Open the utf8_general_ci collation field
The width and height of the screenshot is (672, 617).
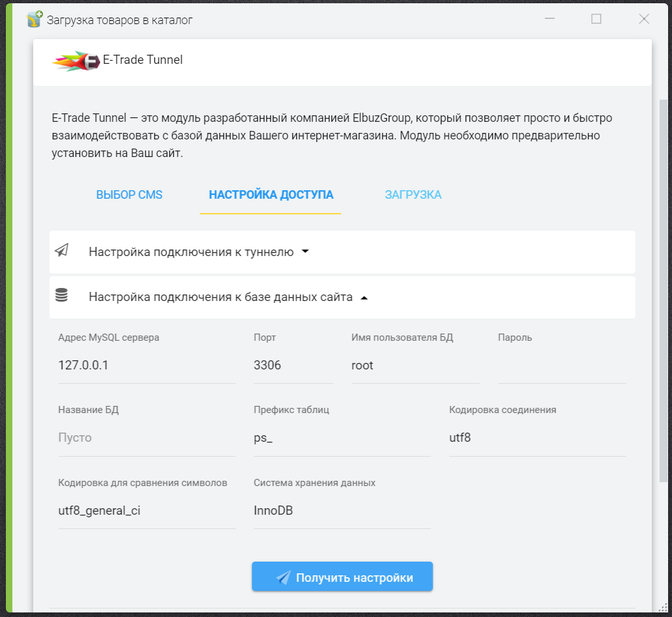(x=147, y=511)
